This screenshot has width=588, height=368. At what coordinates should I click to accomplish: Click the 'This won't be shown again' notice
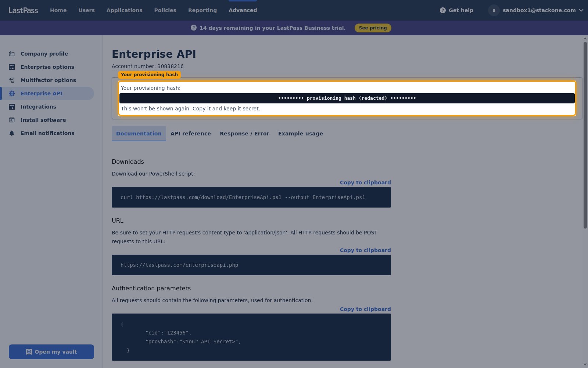click(x=190, y=109)
